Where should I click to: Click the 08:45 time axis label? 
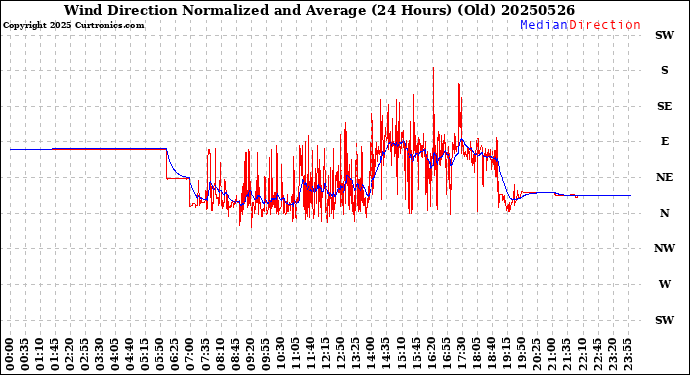click(235, 355)
